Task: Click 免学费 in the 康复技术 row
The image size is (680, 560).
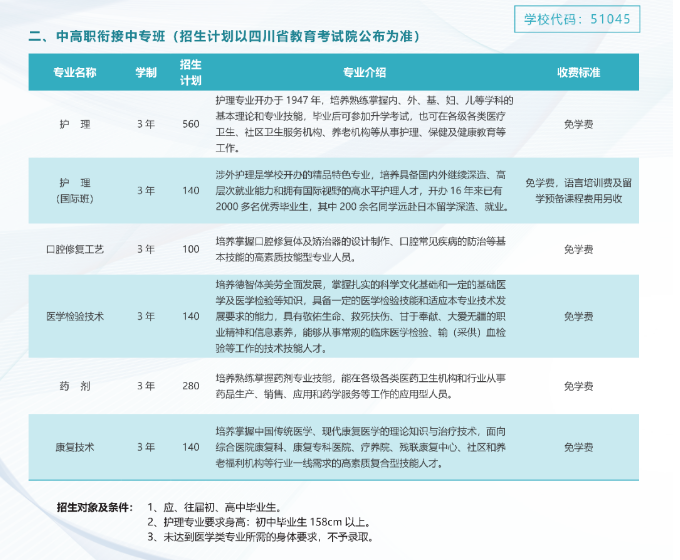Action: (x=579, y=447)
